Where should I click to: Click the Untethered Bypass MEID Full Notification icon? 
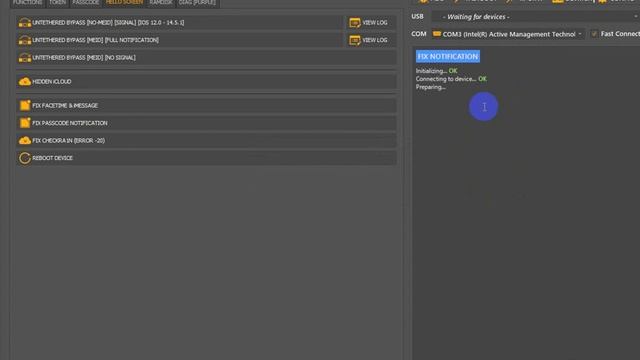tap(24, 40)
